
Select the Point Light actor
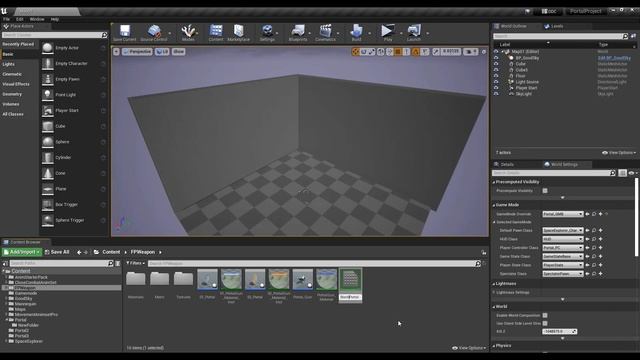coord(73,95)
